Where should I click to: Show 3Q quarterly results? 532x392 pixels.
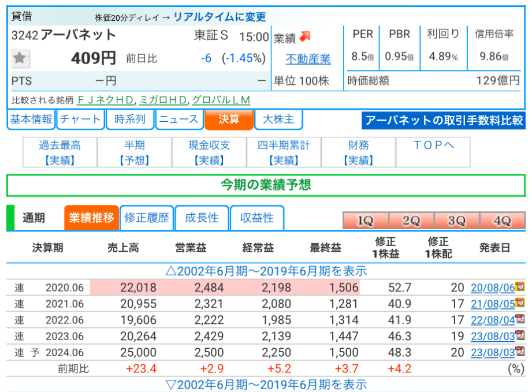(x=457, y=221)
